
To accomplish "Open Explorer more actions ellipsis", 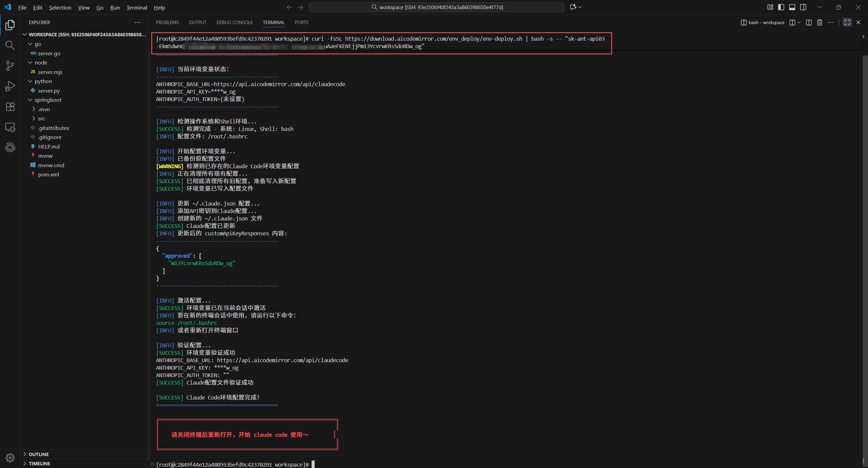I will [137, 22].
